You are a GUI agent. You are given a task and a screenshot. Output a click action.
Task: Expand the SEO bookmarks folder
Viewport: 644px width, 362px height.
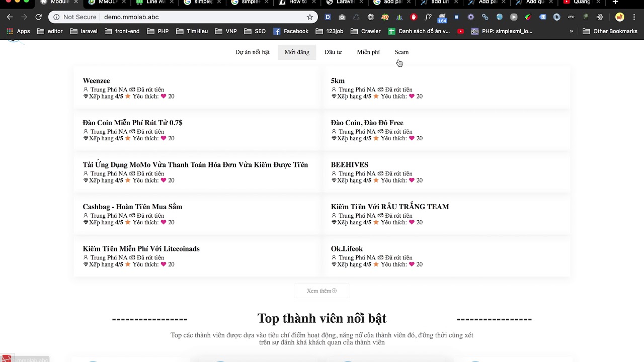click(x=255, y=31)
